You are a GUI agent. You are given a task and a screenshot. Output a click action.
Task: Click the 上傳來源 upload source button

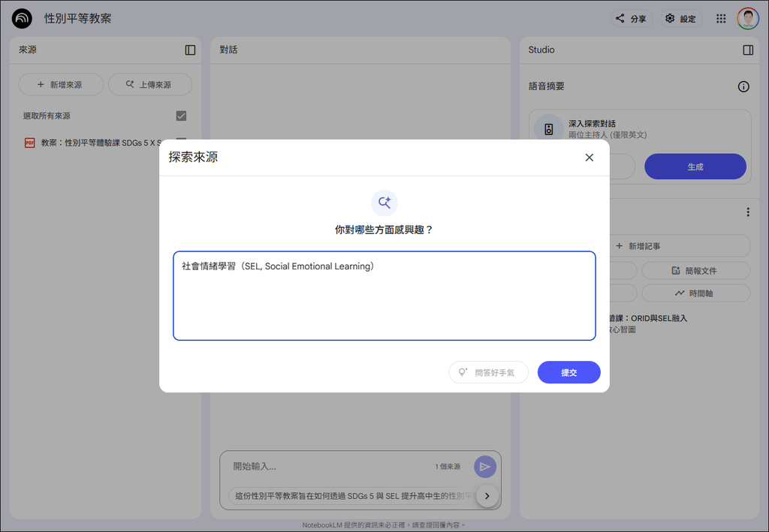point(149,84)
